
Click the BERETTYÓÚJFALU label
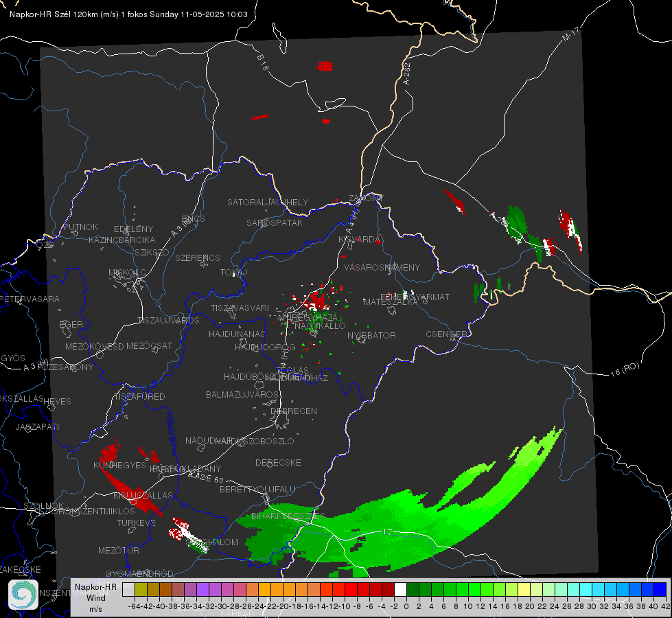(x=257, y=489)
